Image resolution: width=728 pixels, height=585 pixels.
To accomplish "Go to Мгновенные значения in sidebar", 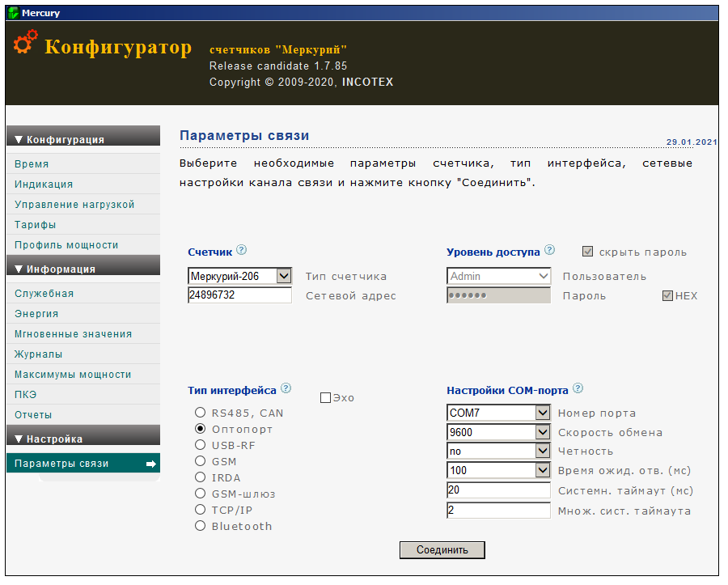I will tap(73, 334).
